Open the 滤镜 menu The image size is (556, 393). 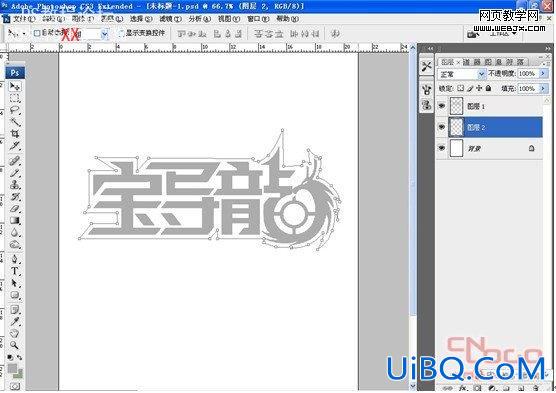(170, 19)
